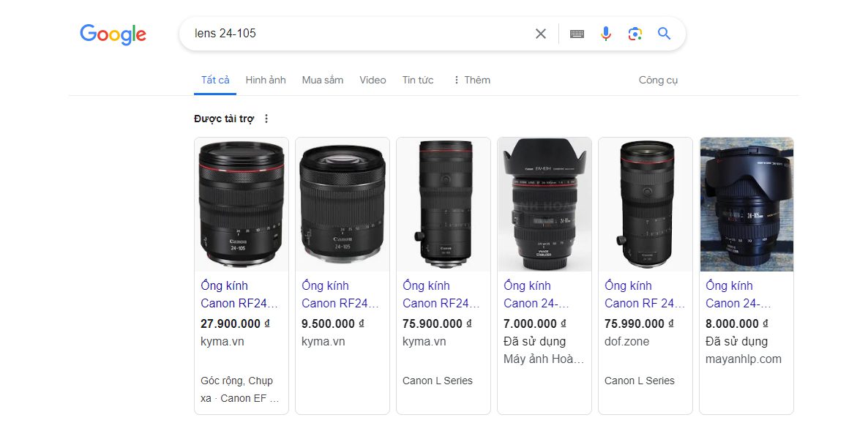Clear the search box with X icon
Viewport: 868px width, 434px height.
[541, 34]
